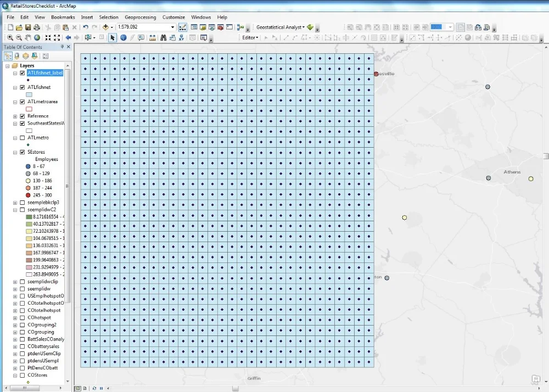The image size is (549, 392).
Task: Open the map scale dropdown arrow
Action: [x=172, y=27]
